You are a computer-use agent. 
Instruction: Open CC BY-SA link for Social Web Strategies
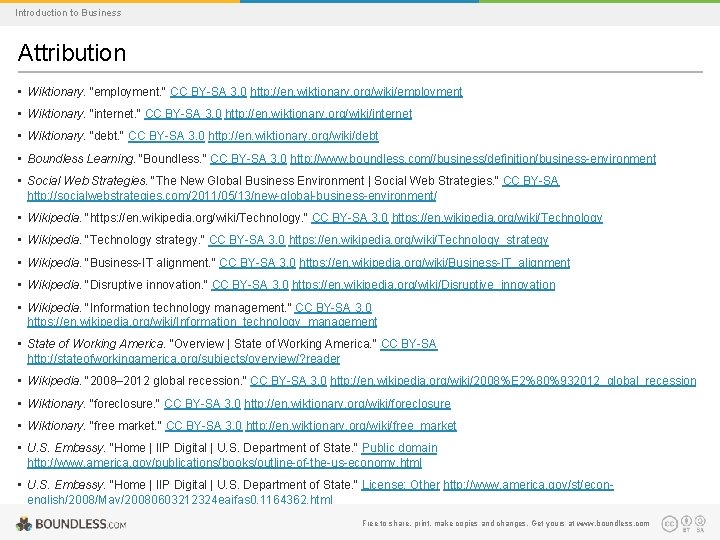[x=531, y=181]
